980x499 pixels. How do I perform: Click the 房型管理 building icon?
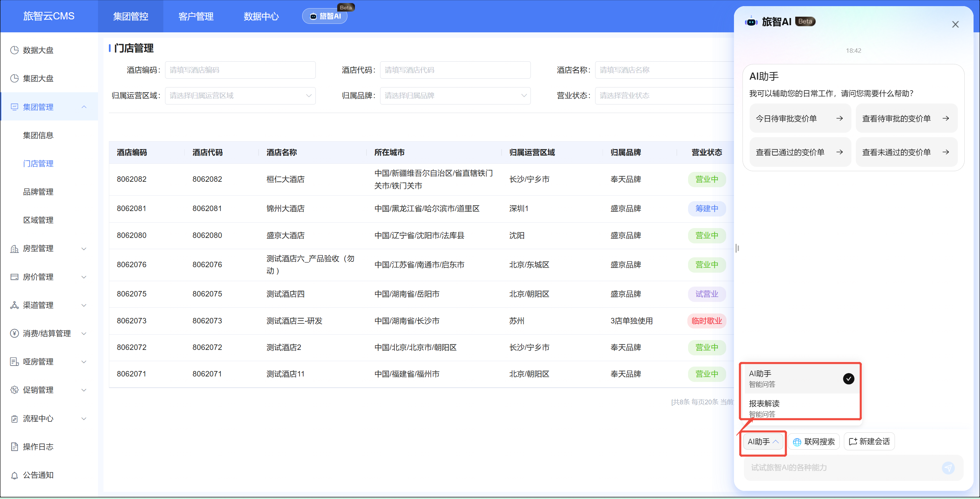(x=14, y=248)
